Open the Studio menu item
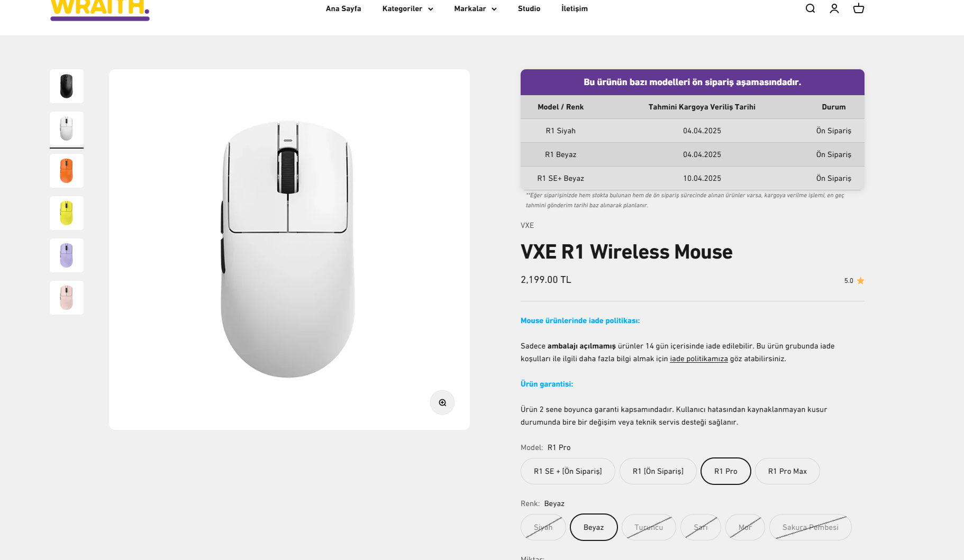The height and width of the screenshot is (560, 964). pos(529,8)
